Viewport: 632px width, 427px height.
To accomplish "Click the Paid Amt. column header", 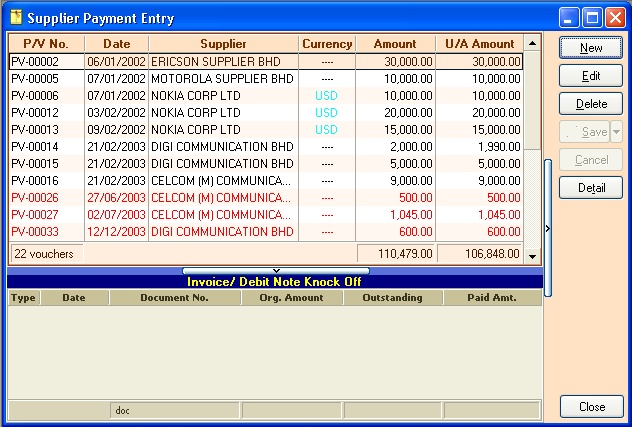I will [492, 298].
